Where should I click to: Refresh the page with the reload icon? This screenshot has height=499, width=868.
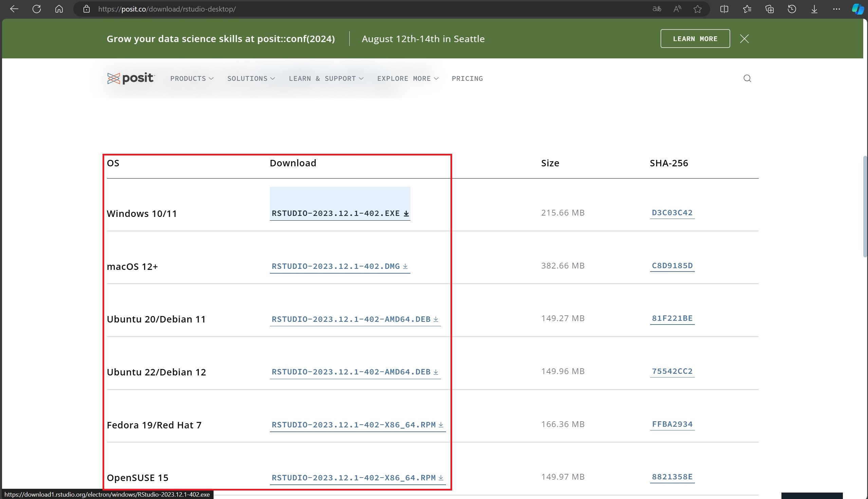(x=37, y=9)
